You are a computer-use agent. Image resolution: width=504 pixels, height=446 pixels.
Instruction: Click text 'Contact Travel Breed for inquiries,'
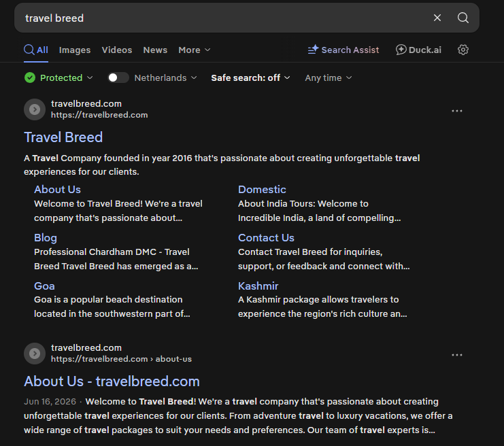[310, 252]
